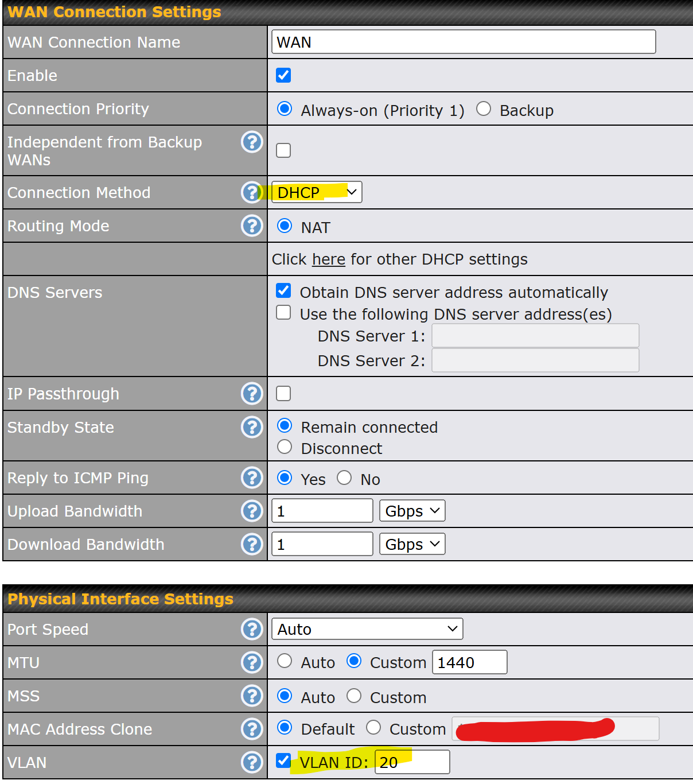
Task: Select the Backup connection priority
Action: (x=484, y=108)
